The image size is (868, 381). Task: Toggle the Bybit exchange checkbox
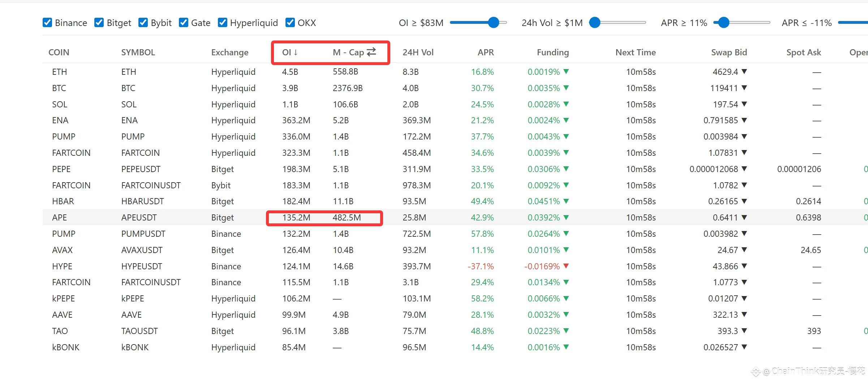point(143,22)
